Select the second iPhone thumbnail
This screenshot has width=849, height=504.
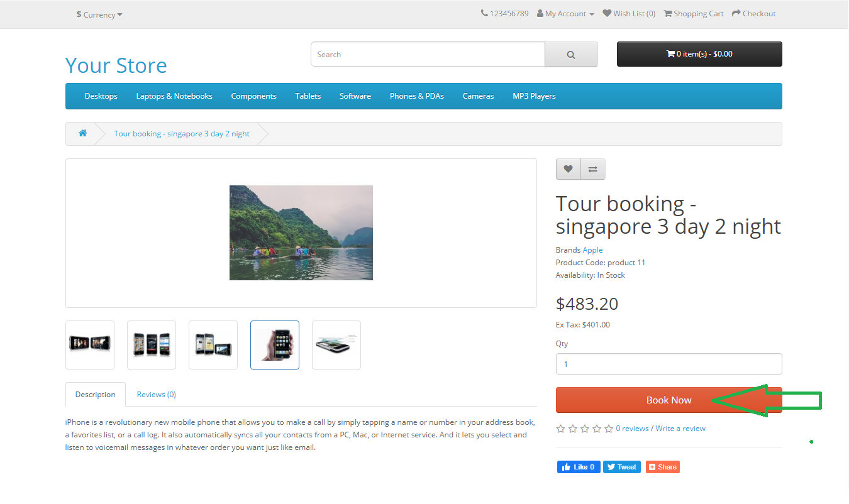point(152,345)
